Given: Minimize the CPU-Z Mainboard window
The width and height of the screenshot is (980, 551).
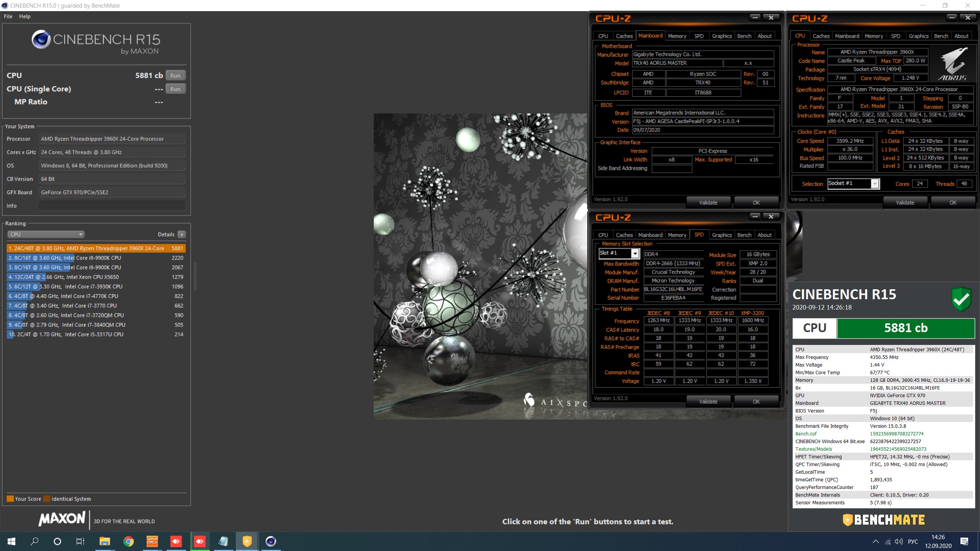Looking at the screenshot, I should [755, 18].
